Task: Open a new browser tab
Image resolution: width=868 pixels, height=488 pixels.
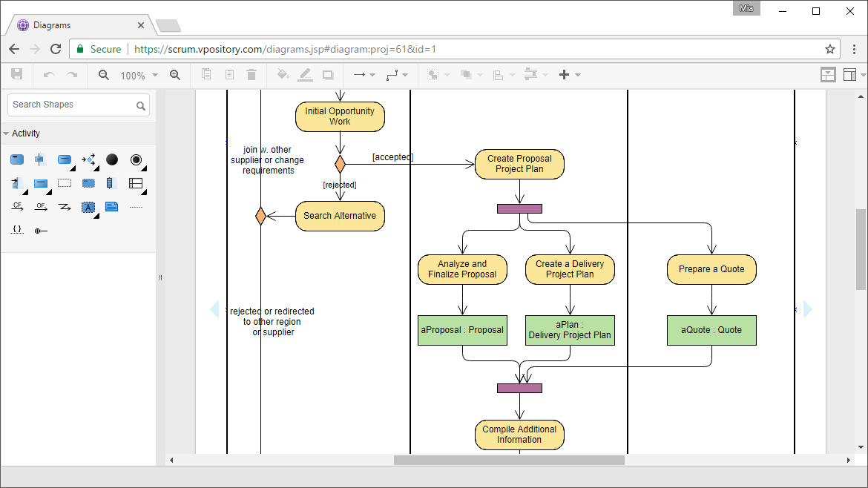Action: coord(168,25)
